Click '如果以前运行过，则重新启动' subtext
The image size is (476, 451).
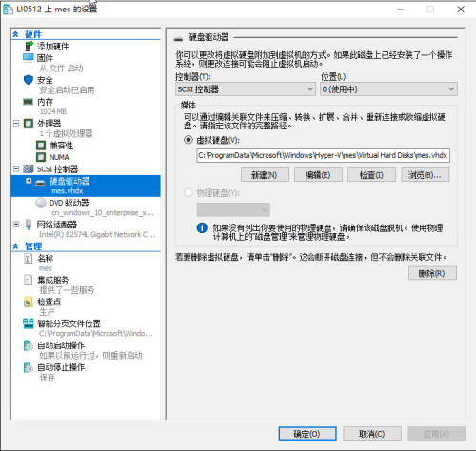[x=90, y=356]
